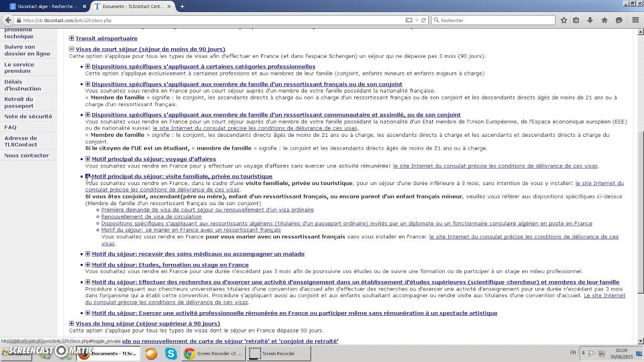Click the search magnifier icon
Image resolution: width=644 pixels, height=362 pixels.
436,21
